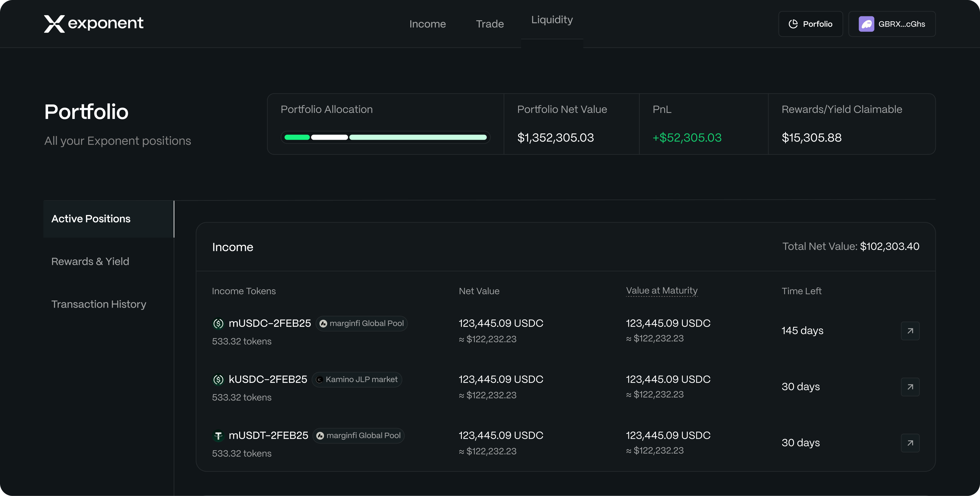Click the Exponent X logo
Image resolution: width=980 pixels, height=496 pixels.
(54, 24)
